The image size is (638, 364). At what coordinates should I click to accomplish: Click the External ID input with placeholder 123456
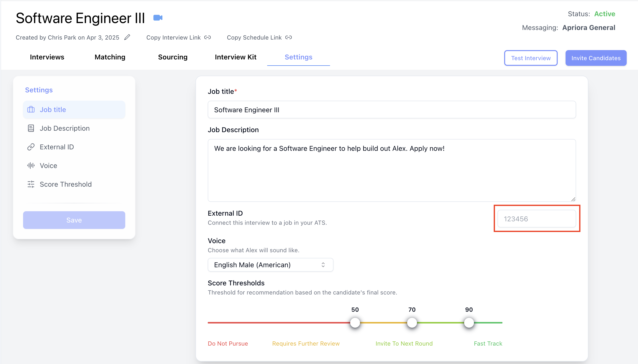click(x=537, y=219)
